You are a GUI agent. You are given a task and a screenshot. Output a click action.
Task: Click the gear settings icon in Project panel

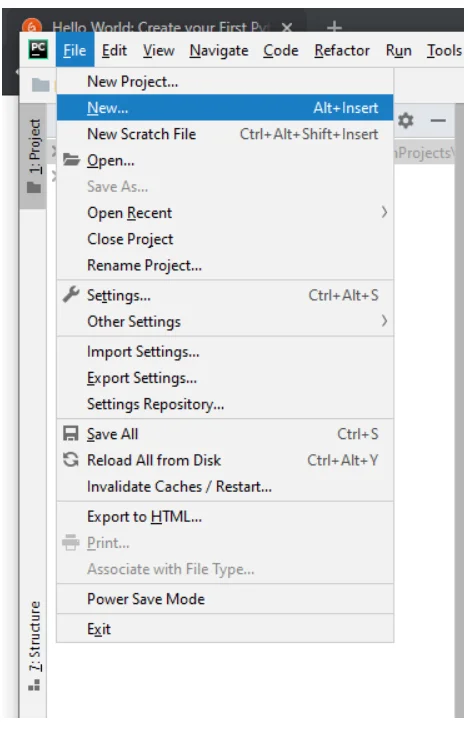pos(406,121)
